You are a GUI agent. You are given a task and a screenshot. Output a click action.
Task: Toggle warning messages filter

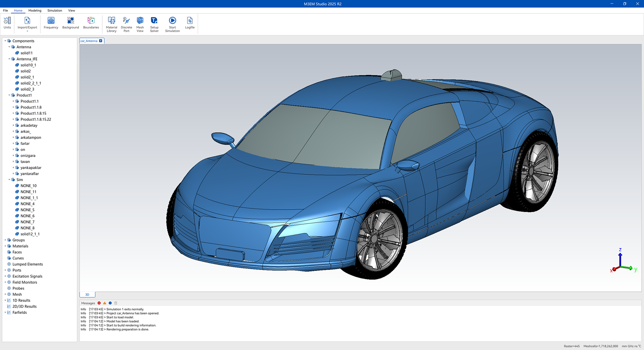(x=105, y=303)
